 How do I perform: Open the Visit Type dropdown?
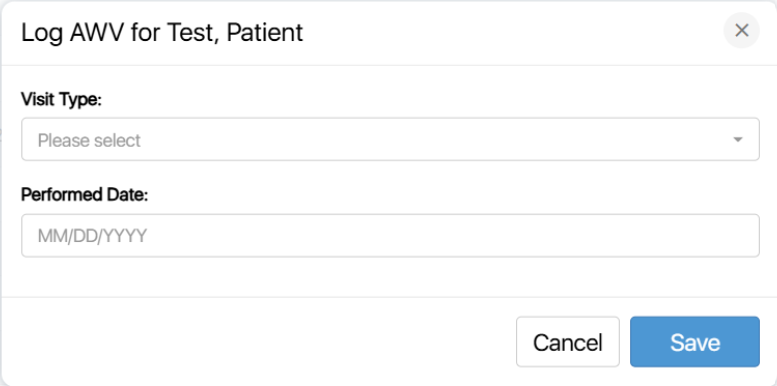[x=390, y=139]
